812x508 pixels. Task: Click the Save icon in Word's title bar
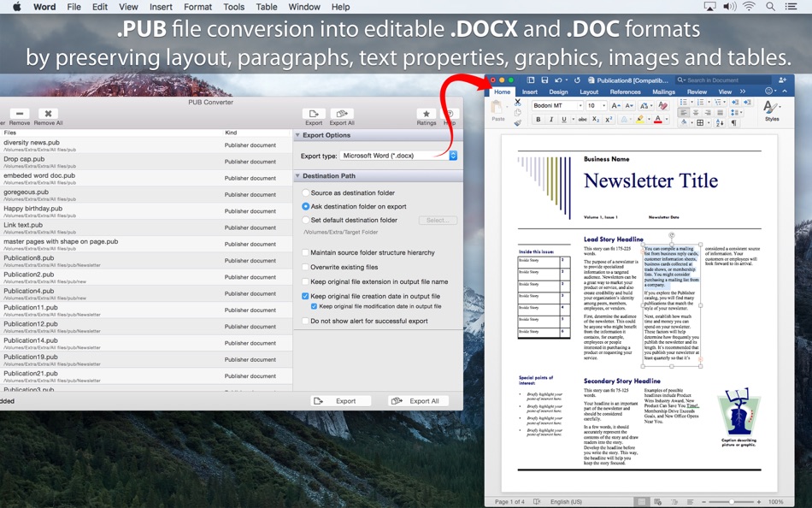pyautogui.click(x=544, y=80)
